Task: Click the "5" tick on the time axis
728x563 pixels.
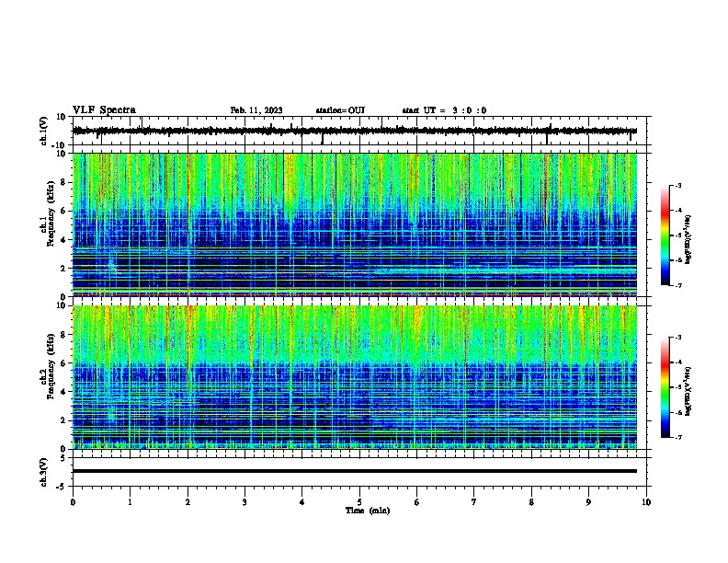Action: (359, 502)
